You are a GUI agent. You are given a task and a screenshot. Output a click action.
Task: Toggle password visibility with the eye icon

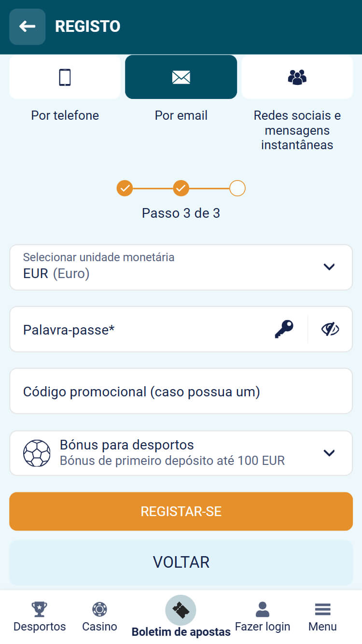coord(330,329)
